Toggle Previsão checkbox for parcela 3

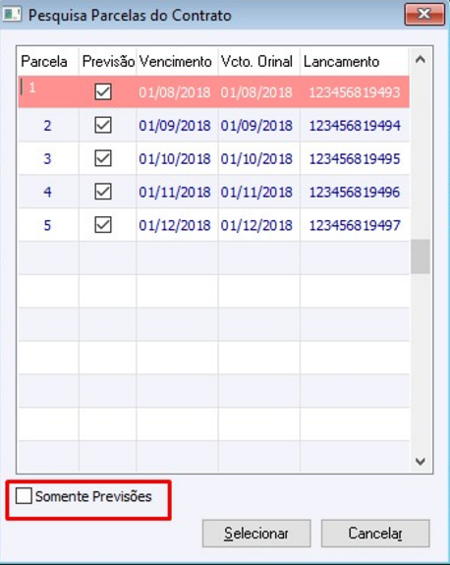pos(103,158)
